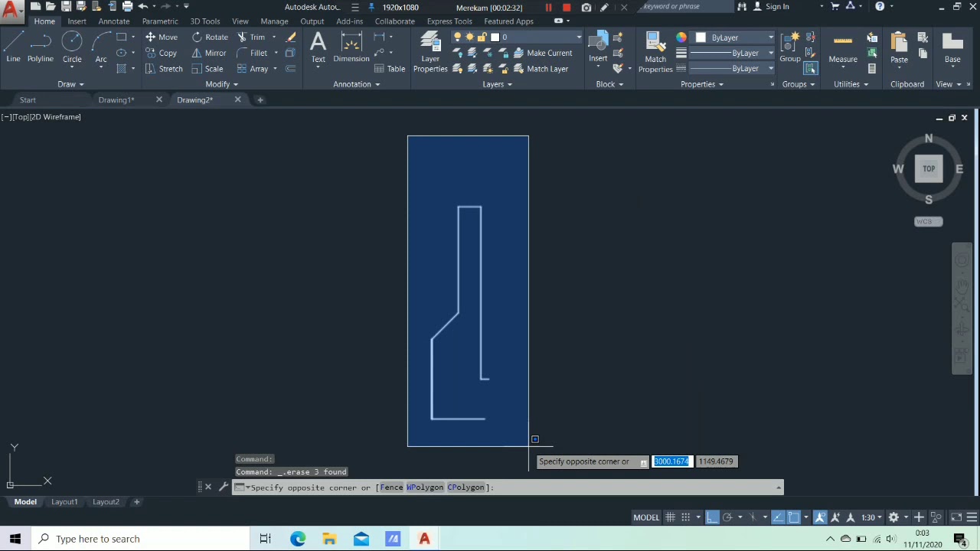Expand the Modify panel dropdown
This screenshot has width=980, height=551.
pos(221,84)
